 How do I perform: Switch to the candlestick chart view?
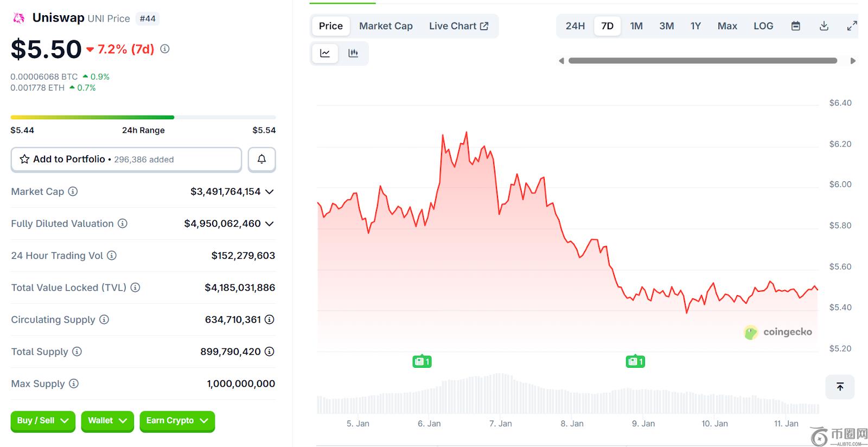[353, 53]
